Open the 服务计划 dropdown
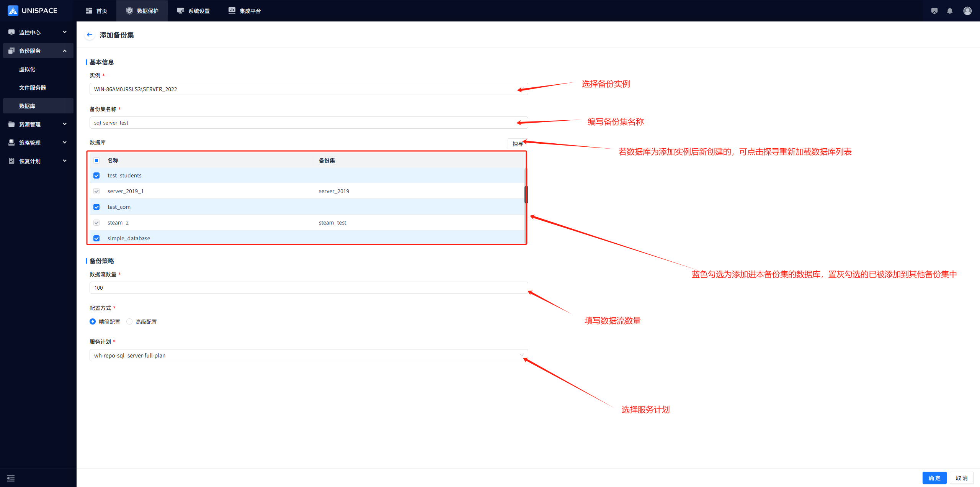This screenshot has width=980, height=487. coord(308,355)
